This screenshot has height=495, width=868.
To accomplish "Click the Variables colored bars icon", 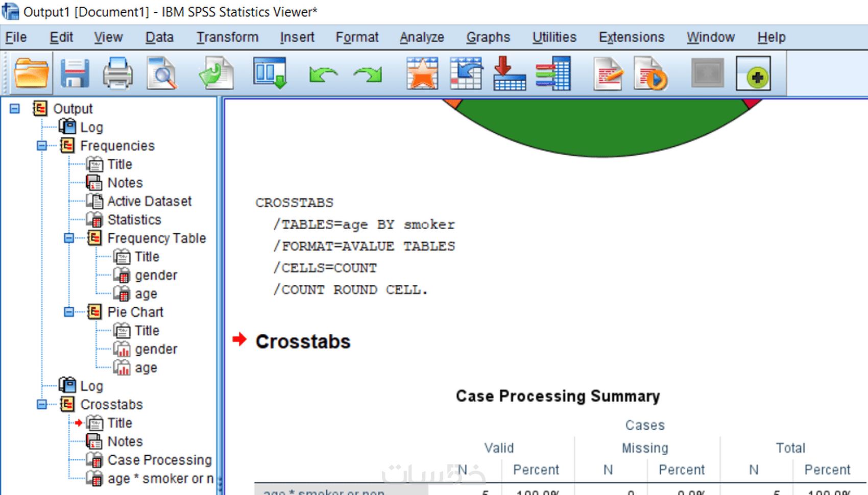I will [x=553, y=74].
